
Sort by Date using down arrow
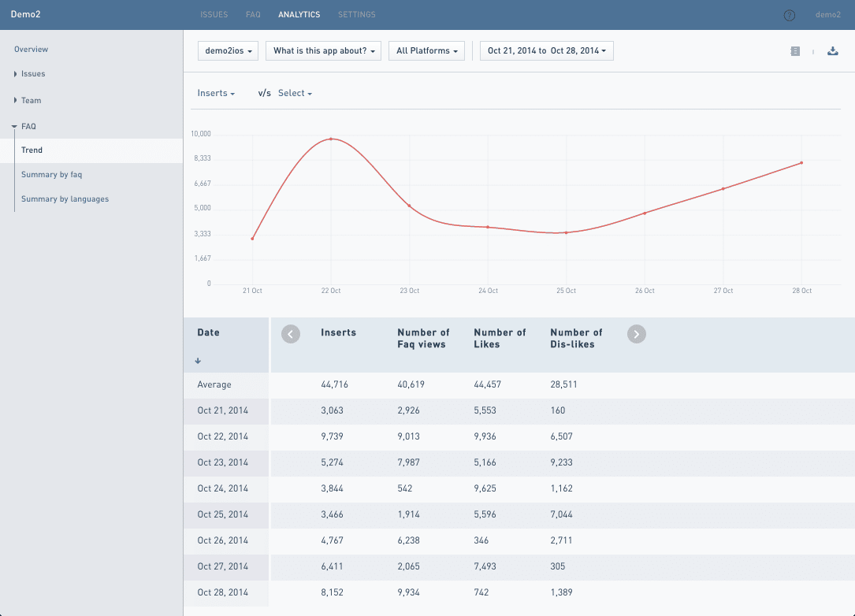coord(198,361)
